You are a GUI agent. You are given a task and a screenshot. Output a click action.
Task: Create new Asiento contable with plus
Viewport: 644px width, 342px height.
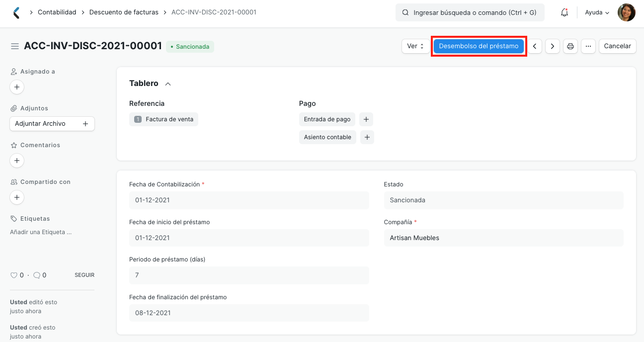pyautogui.click(x=367, y=137)
